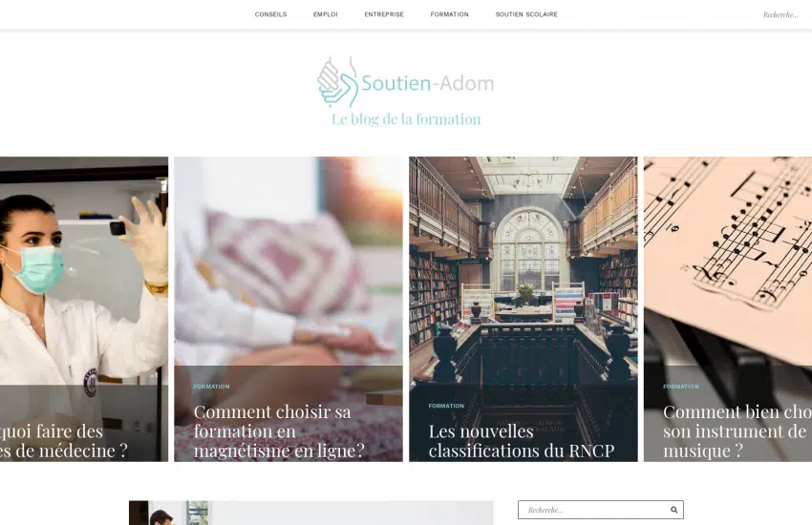Focus the top-right Recherche field

(x=780, y=14)
